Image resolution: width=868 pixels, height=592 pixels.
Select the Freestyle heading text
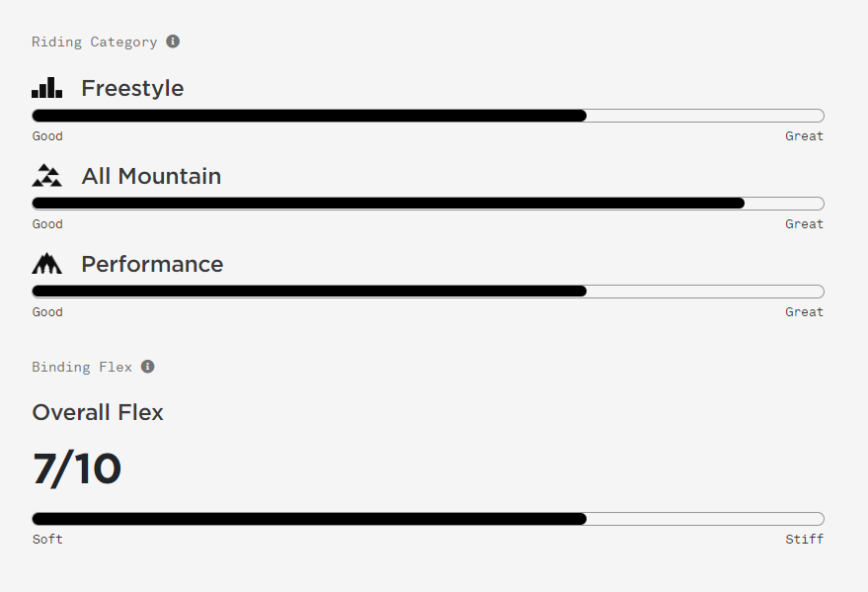coord(132,88)
